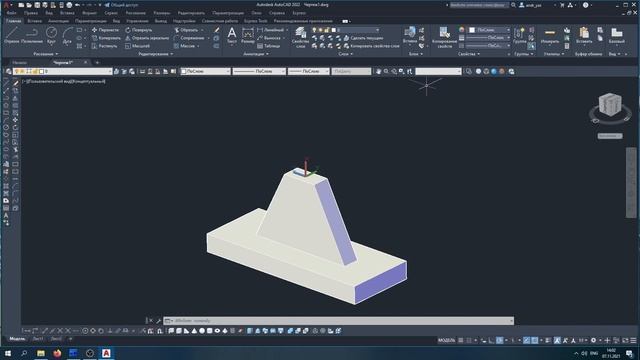Click the Выноска (Leader) button

pyautogui.click(x=269, y=38)
